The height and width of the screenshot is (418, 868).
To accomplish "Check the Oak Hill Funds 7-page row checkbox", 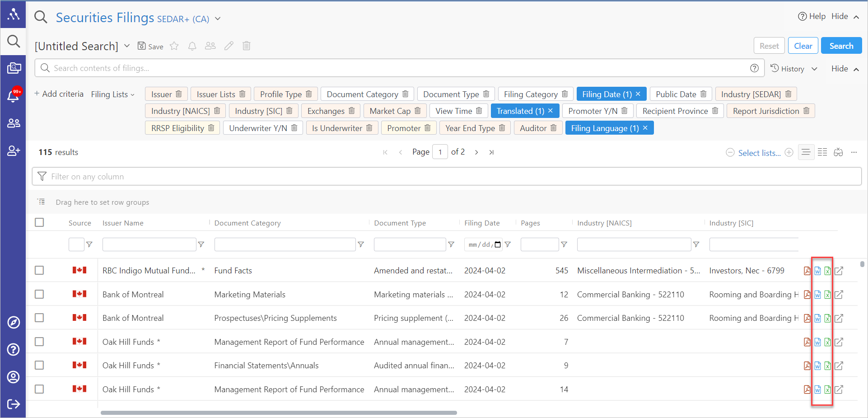I will (x=40, y=342).
